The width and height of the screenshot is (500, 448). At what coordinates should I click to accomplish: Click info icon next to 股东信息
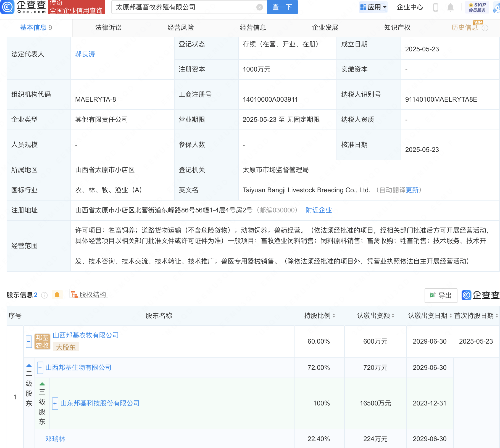[44, 295]
